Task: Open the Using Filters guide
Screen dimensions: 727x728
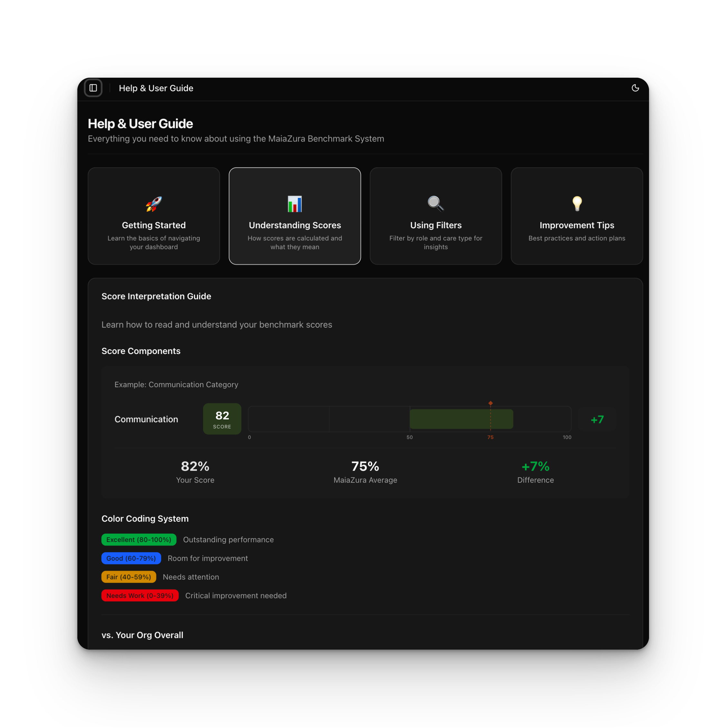Action: 435,225
